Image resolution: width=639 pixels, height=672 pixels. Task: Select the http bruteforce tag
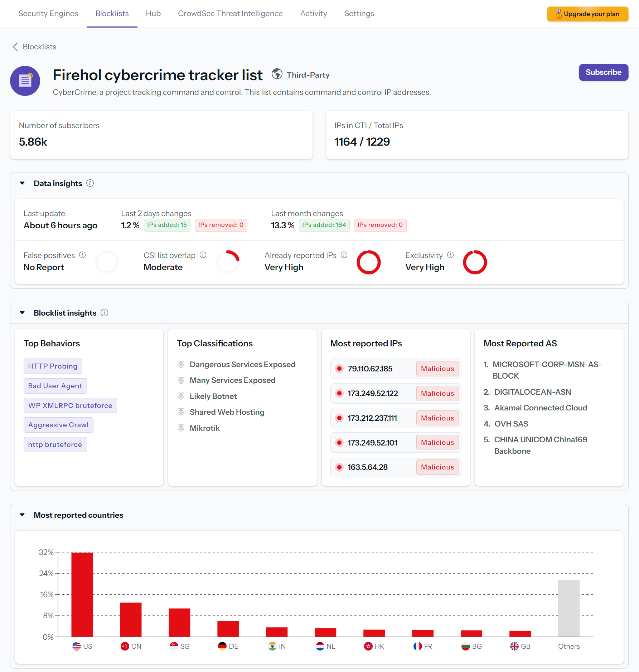tap(55, 444)
